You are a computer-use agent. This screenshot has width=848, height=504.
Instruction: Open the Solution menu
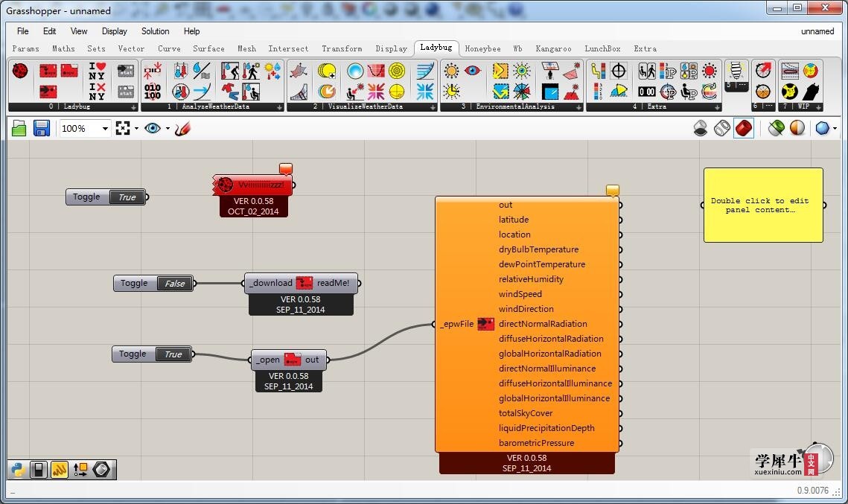(x=155, y=31)
